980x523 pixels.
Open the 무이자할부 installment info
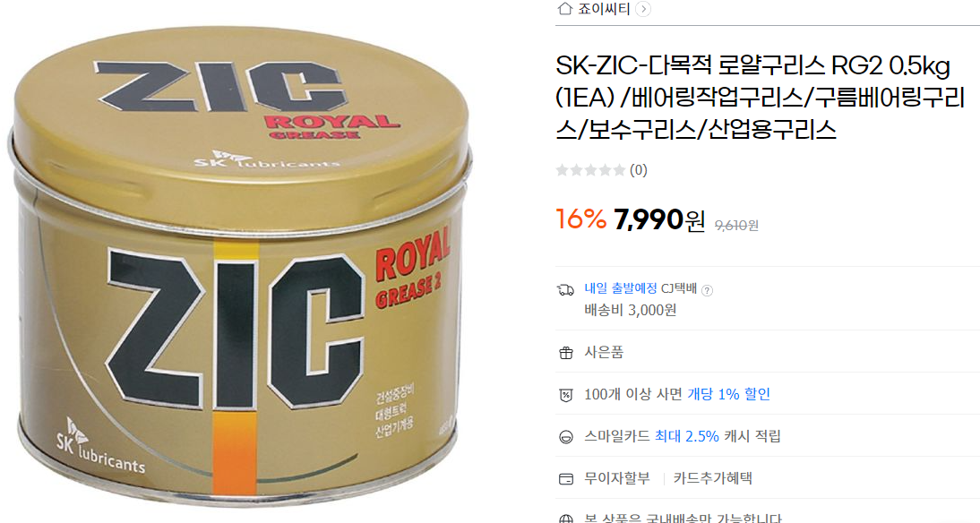617,478
